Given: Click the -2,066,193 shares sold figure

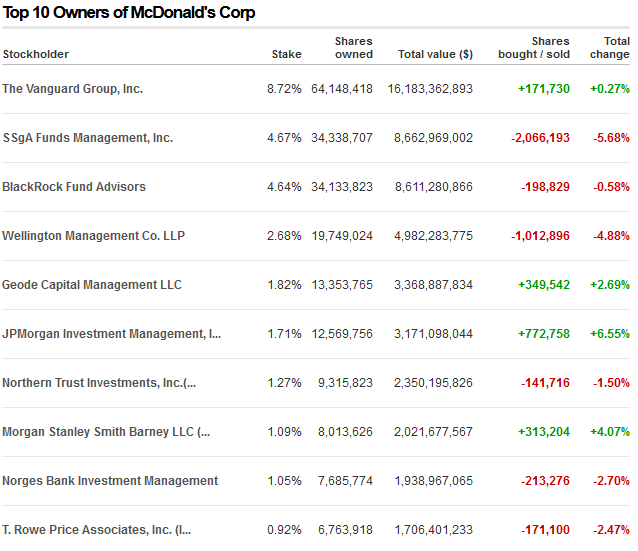Looking at the screenshot, I should pyautogui.click(x=540, y=138).
